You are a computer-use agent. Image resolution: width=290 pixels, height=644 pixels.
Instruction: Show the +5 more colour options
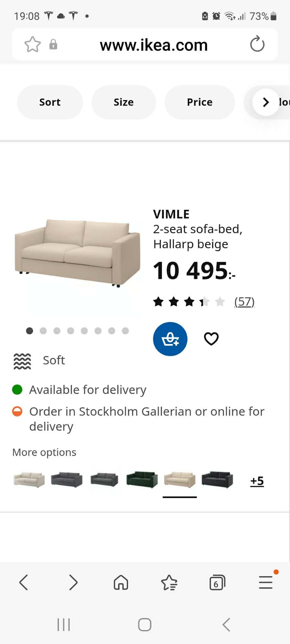(x=257, y=481)
